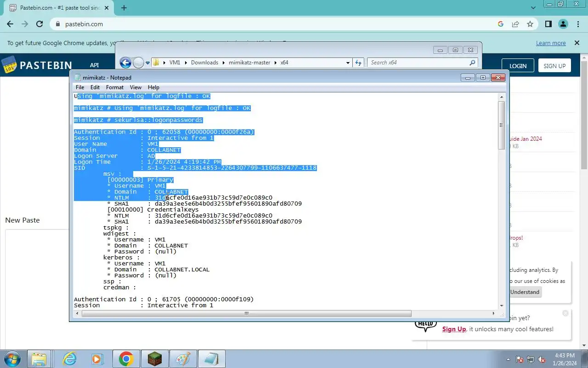Open Google Lens icon in address bar

(x=501, y=24)
